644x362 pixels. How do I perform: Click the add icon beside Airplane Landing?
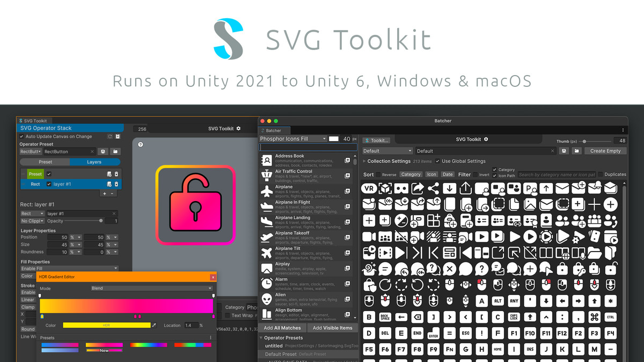pos(347,222)
